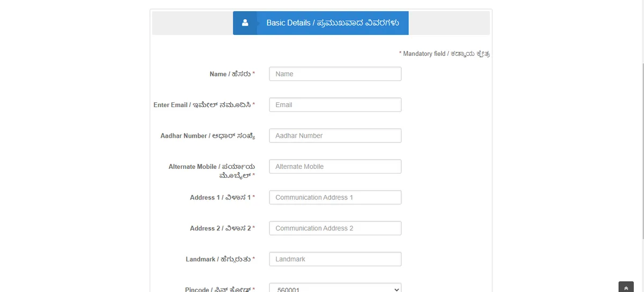Focus the Name input field
The image size is (644, 292).
(335, 74)
